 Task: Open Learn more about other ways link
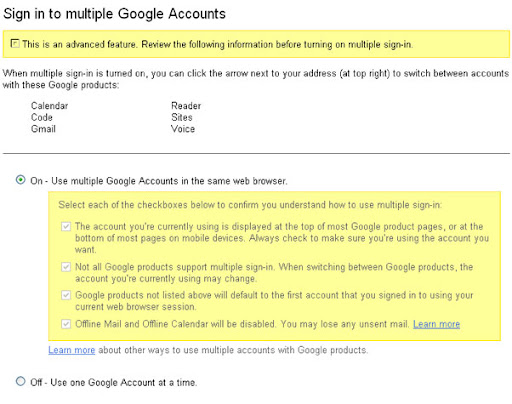(72, 350)
